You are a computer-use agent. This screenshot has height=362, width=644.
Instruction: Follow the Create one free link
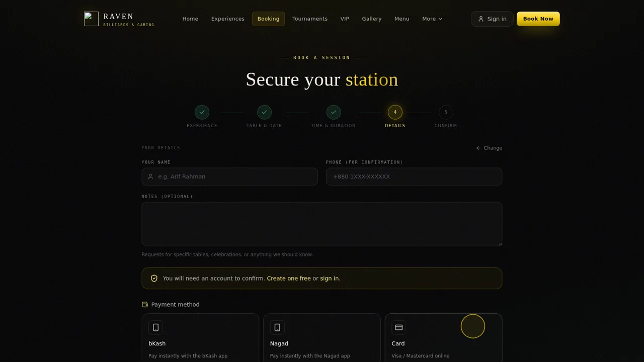[x=289, y=278]
